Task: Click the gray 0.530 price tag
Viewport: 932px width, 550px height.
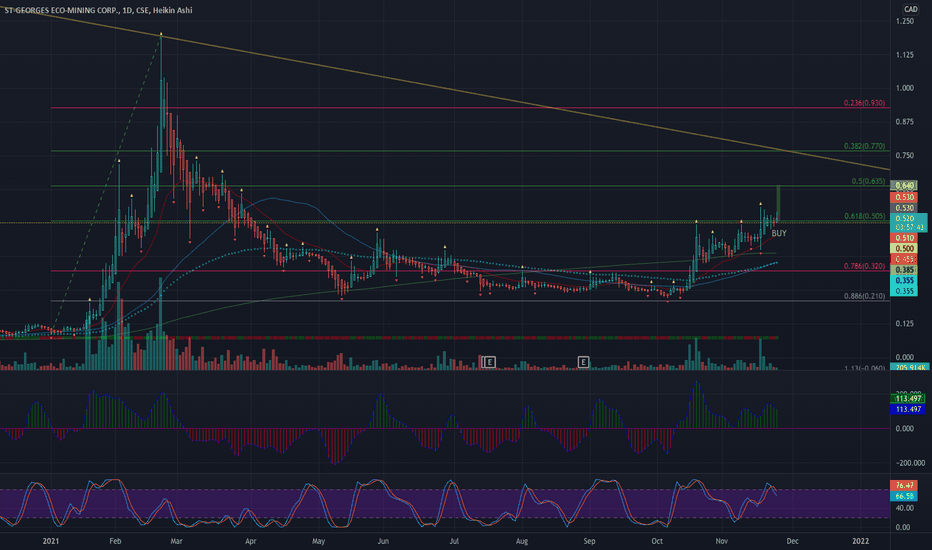Action: coord(905,208)
